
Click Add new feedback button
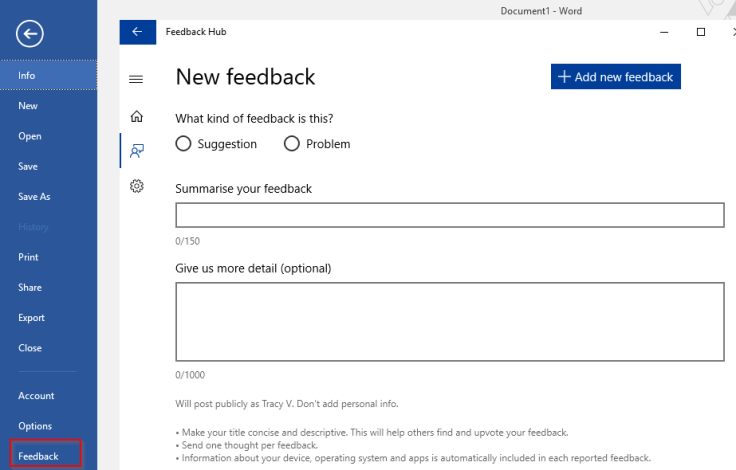click(616, 77)
